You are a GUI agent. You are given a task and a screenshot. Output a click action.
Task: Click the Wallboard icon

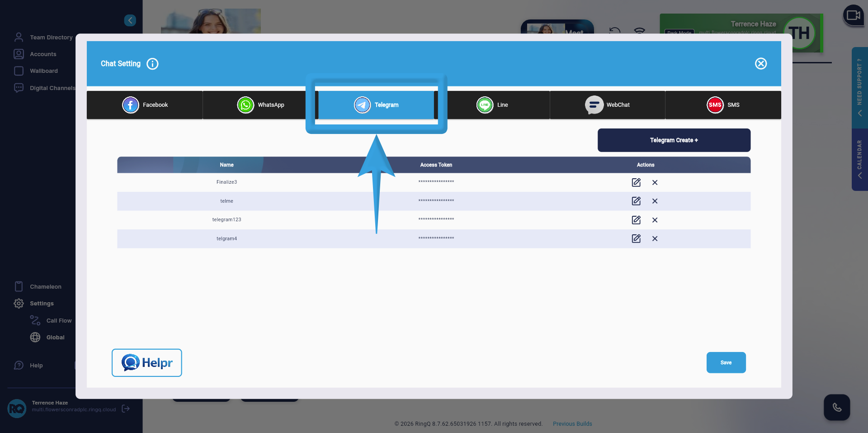point(19,71)
